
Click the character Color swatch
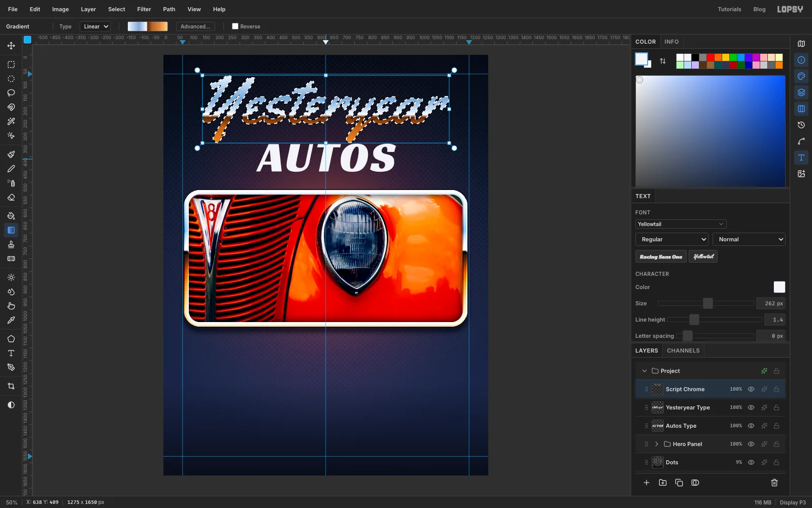[x=779, y=287]
